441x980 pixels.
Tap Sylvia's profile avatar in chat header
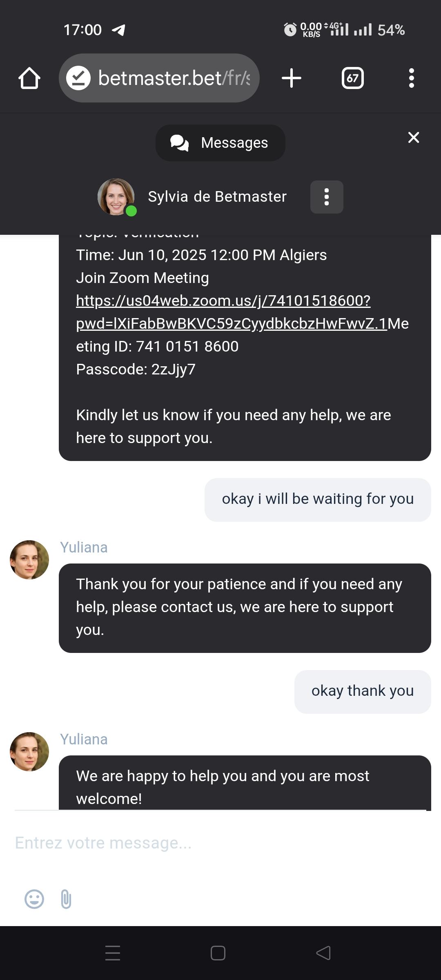(x=116, y=197)
